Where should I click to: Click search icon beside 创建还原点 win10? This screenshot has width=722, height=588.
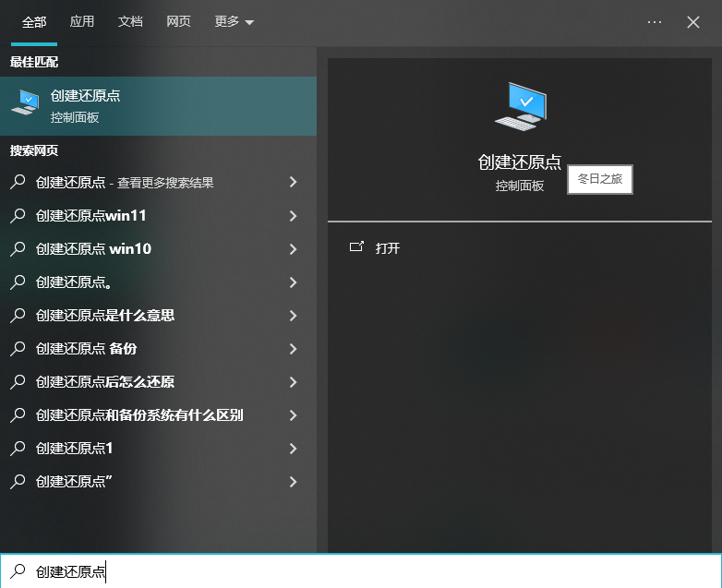coord(18,248)
